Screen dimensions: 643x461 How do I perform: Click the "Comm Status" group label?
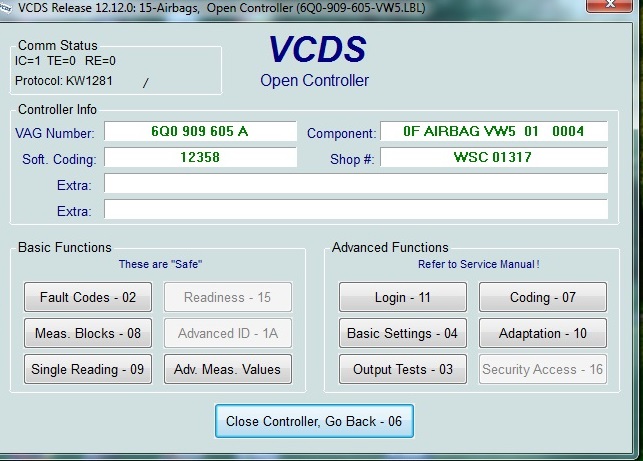[x=58, y=45]
